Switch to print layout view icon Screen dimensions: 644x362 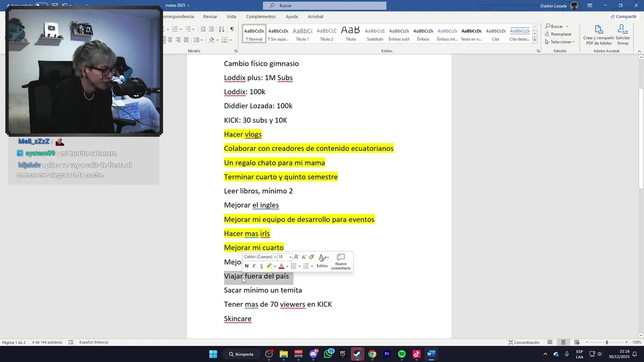(x=563, y=342)
